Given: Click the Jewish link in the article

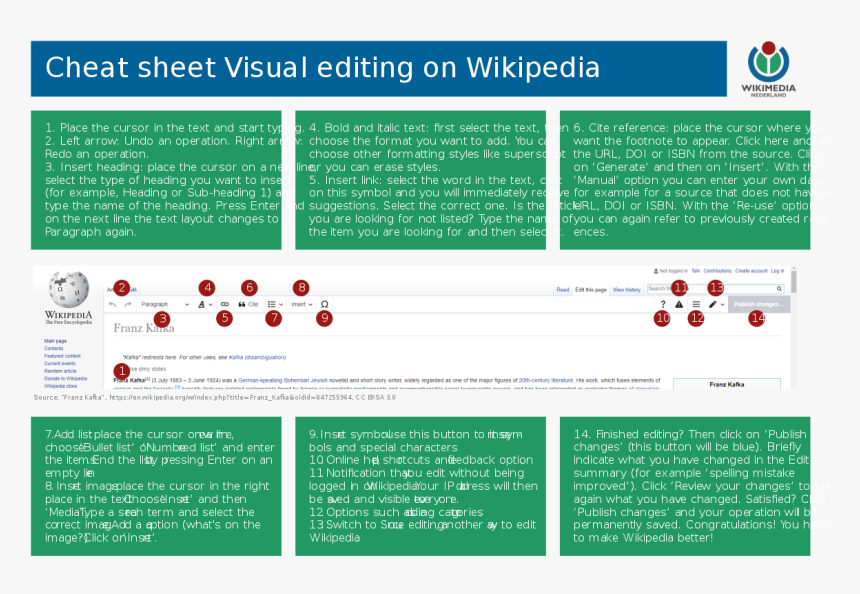Looking at the screenshot, I should coord(319,380).
